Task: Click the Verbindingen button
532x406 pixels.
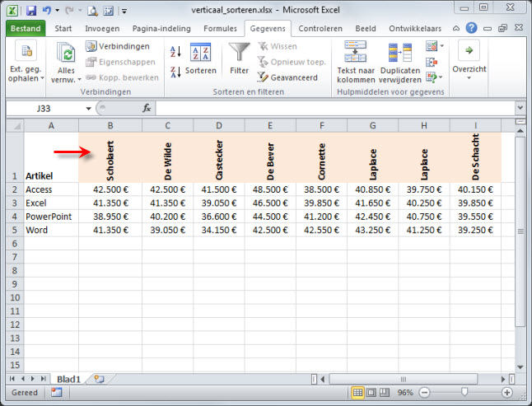Action: 118,46
